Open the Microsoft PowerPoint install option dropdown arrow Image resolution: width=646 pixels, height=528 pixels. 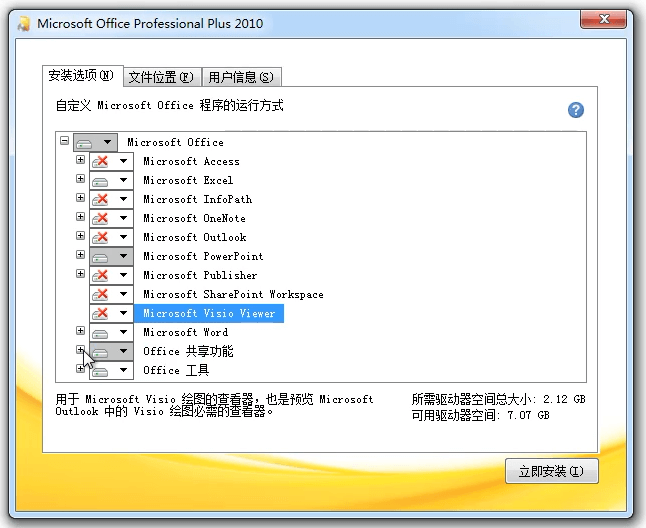coord(123,256)
